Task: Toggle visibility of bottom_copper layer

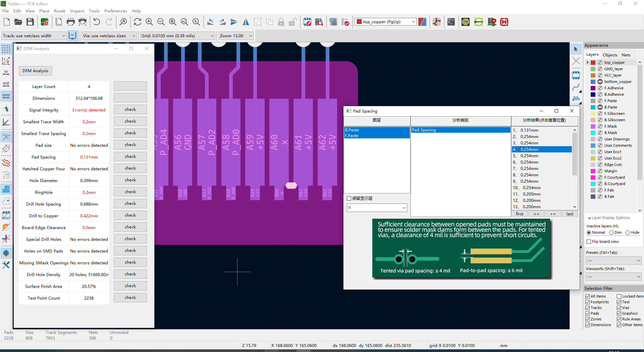Action: point(600,82)
